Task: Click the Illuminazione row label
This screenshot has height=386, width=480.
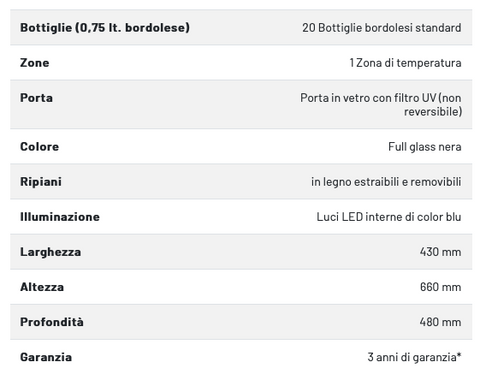Action: [x=60, y=217]
